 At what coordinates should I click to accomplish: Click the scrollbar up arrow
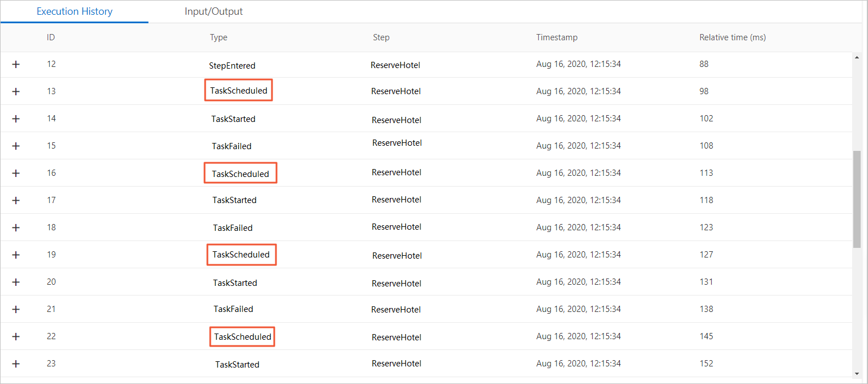tap(857, 57)
